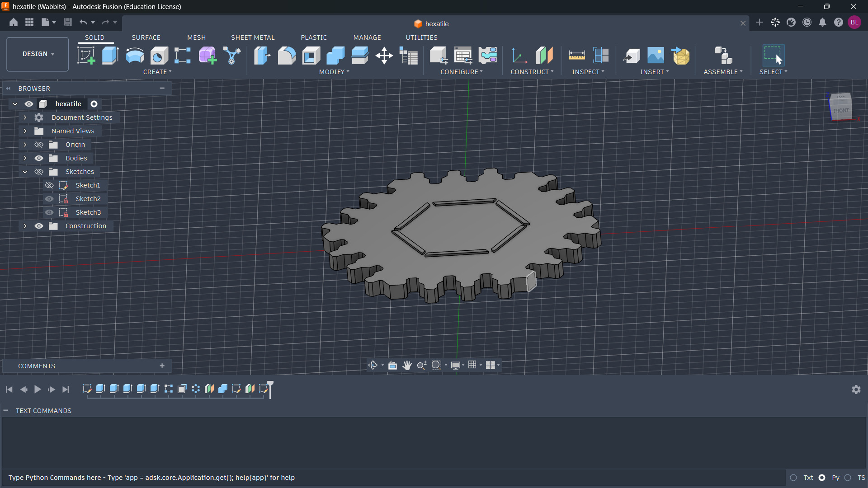Expand the Document Settings node
The height and width of the screenshot is (488, 868).
25,117
